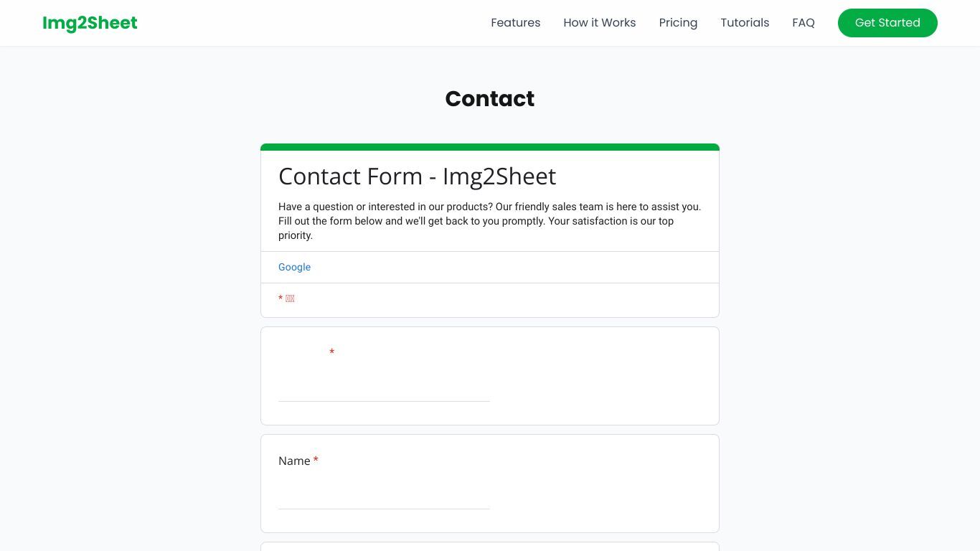Click the green bar atop form card
Image resolution: width=980 pixels, height=551 pixels.
(x=490, y=147)
